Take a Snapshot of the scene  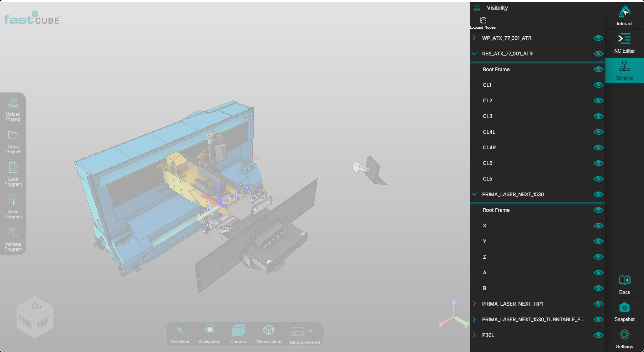click(624, 312)
